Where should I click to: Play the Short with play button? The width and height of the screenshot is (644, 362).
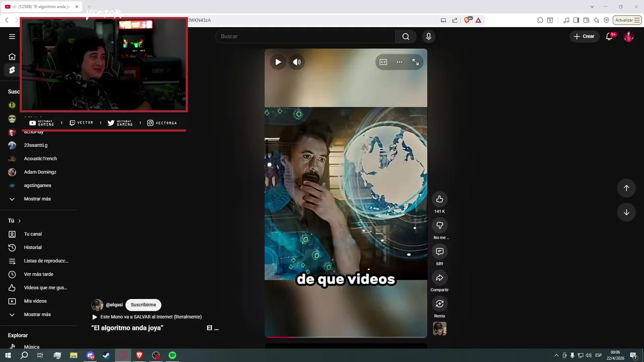click(x=278, y=62)
